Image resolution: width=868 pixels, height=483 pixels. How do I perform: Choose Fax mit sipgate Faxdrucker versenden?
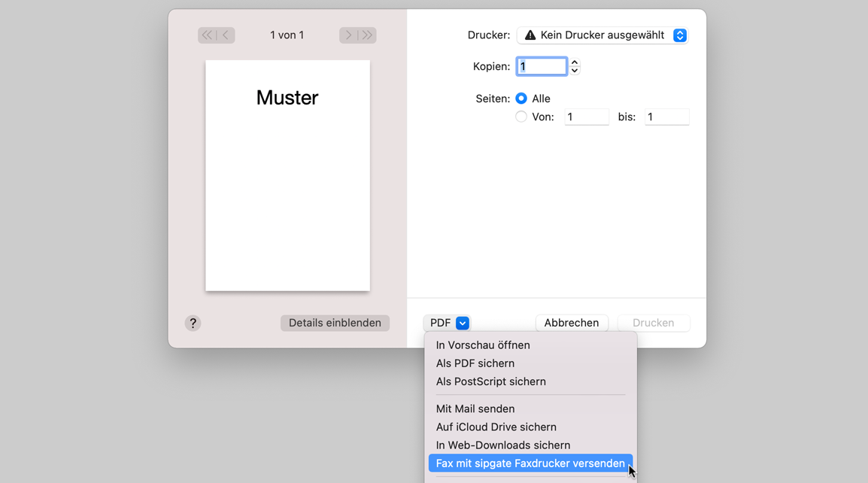pyautogui.click(x=530, y=463)
